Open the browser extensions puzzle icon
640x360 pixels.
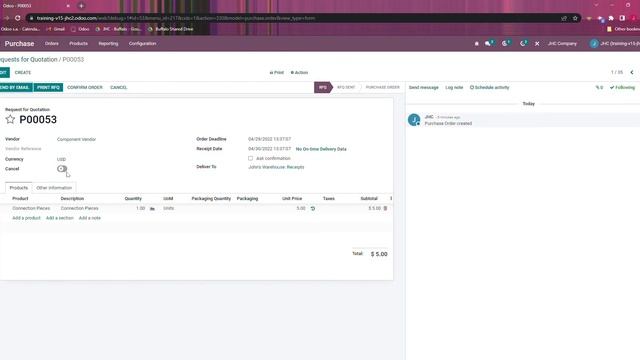611,18
